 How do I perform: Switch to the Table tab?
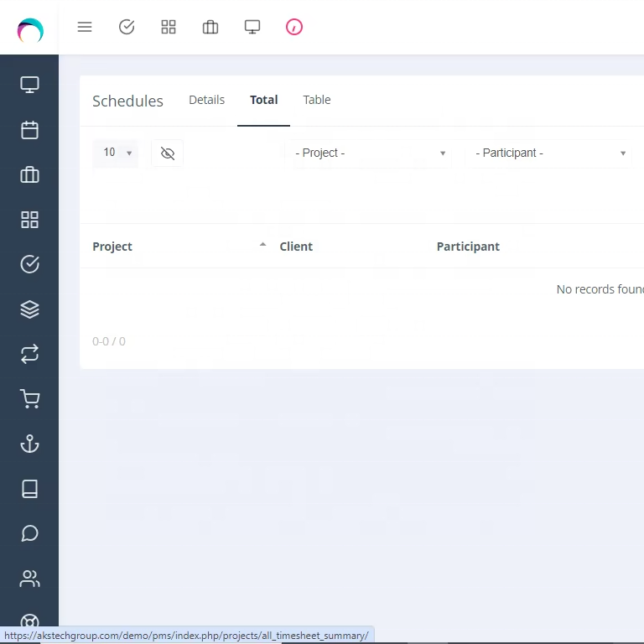317,100
